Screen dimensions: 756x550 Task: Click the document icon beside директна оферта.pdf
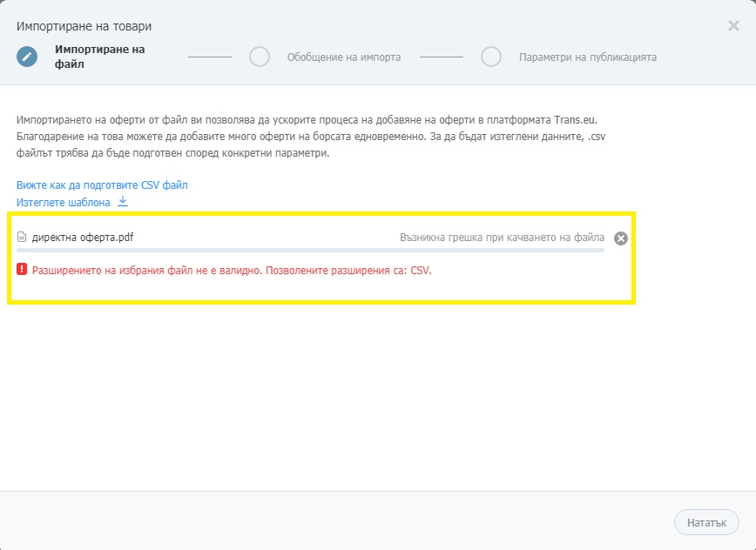click(21, 237)
